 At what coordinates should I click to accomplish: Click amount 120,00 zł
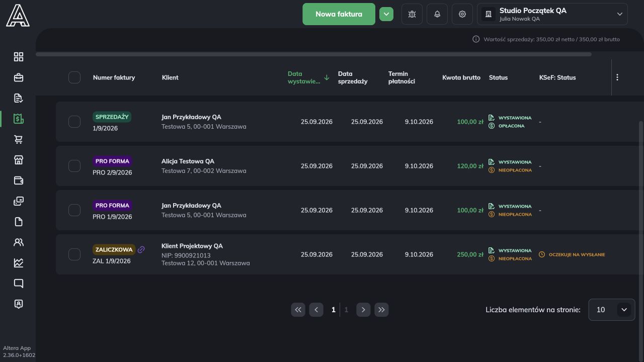[470, 166]
